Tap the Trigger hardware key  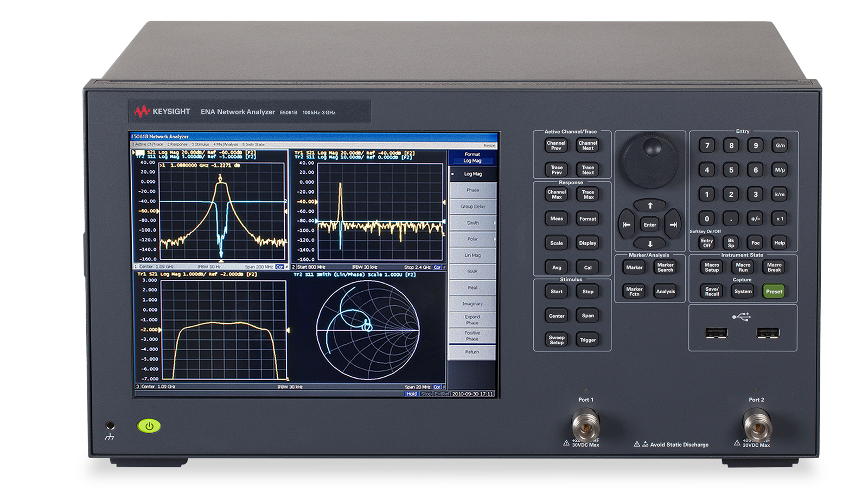click(x=588, y=340)
